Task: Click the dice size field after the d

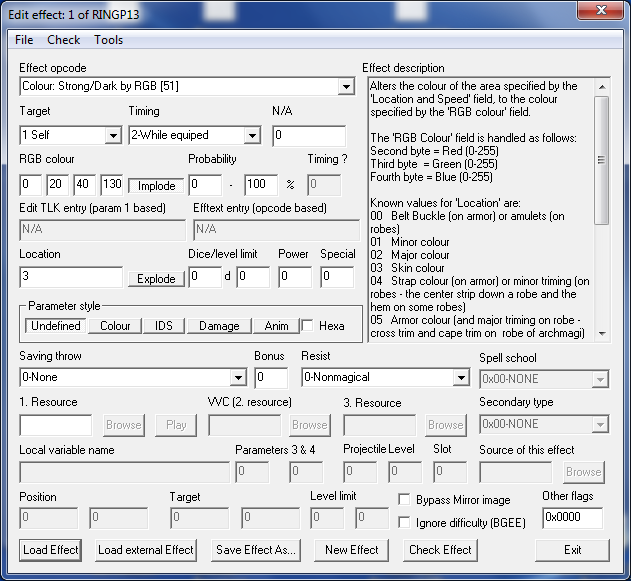Action: pyautogui.click(x=253, y=277)
